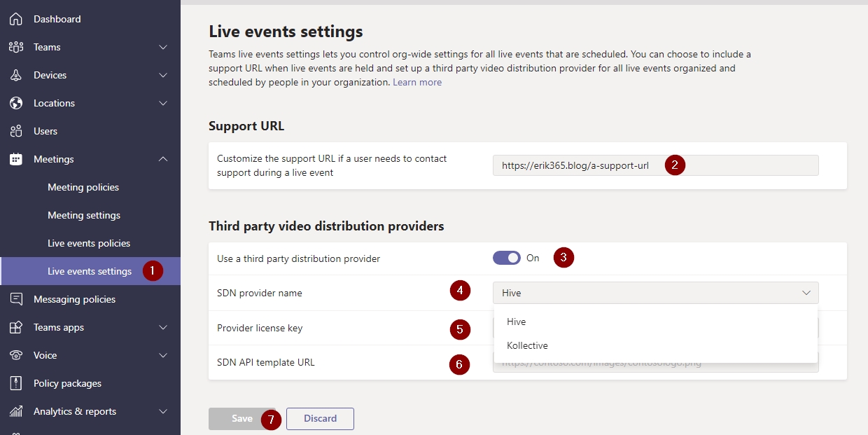Click the Teams apps icon
Viewport: 868px width, 435px height.
[15, 327]
